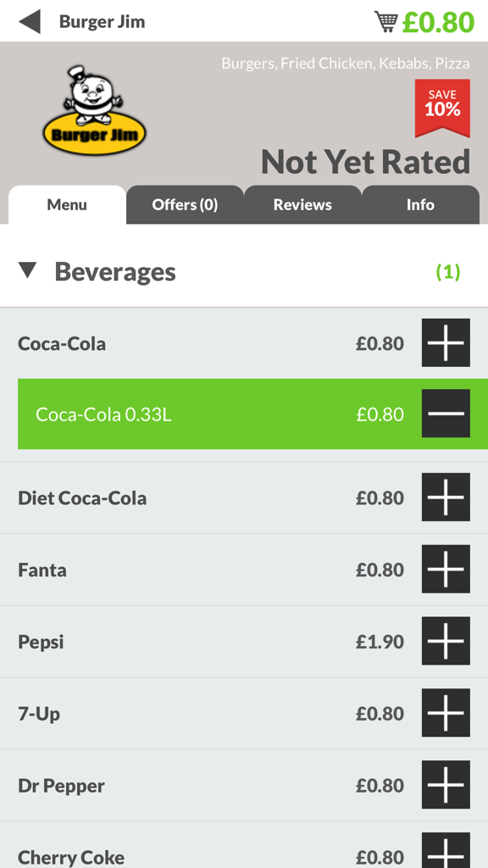Remove Coca-Cola 0.33L from the order

tap(446, 414)
